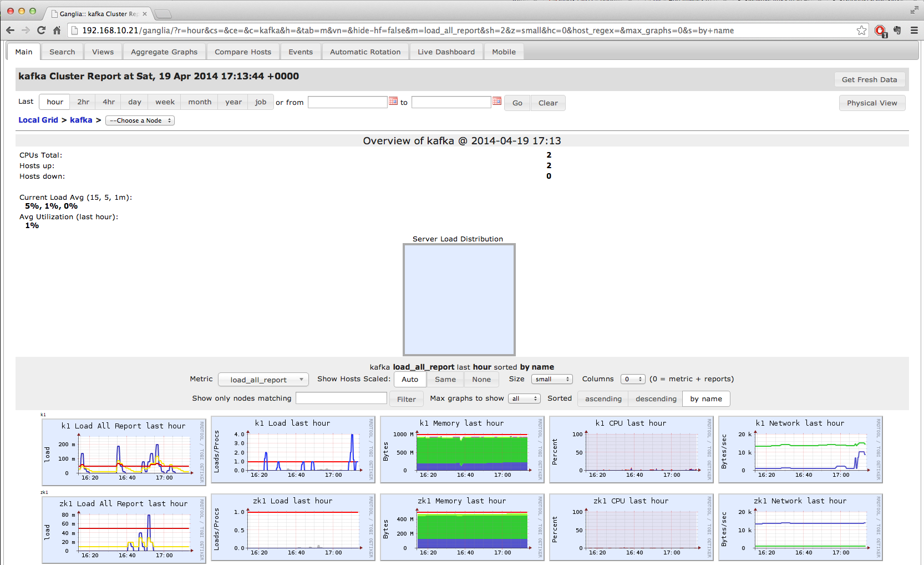Bookmark page with star icon
Screen dimensions: 924x565
[861, 31]
